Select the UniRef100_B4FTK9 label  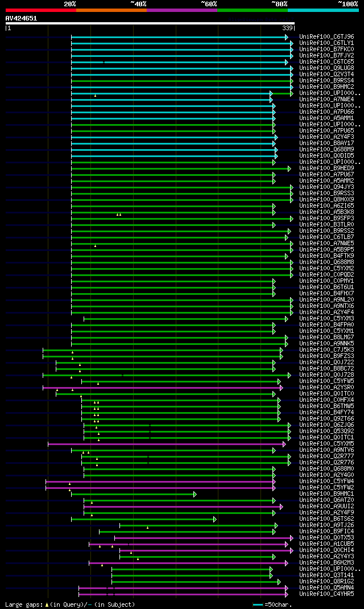point(326,256)
